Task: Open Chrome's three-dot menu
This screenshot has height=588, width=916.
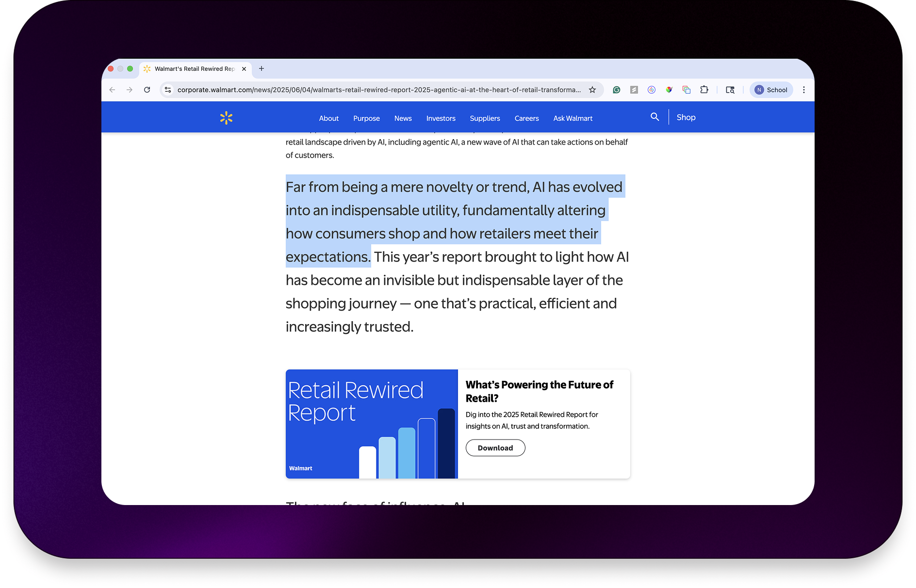Action: click(804, 90)
